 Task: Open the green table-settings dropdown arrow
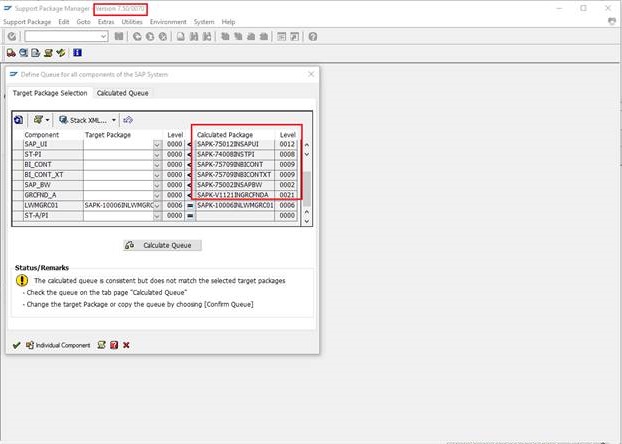(x=48, y=120)
